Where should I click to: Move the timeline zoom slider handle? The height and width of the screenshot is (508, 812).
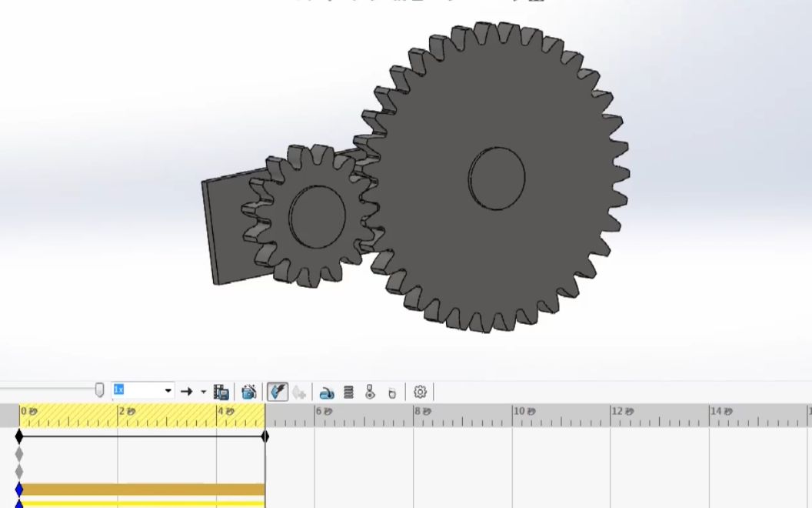tap(100, 390)
